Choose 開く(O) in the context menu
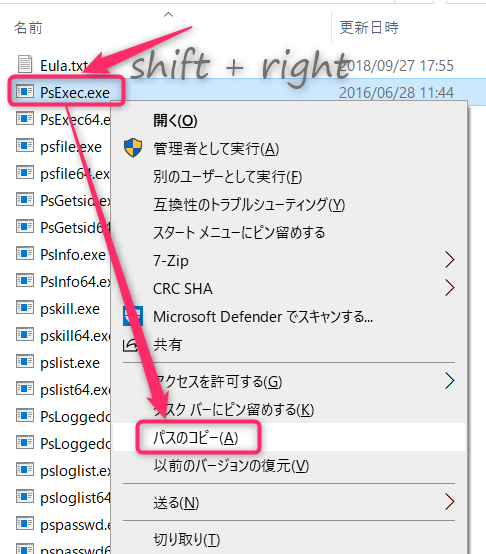 click(175, 120)
